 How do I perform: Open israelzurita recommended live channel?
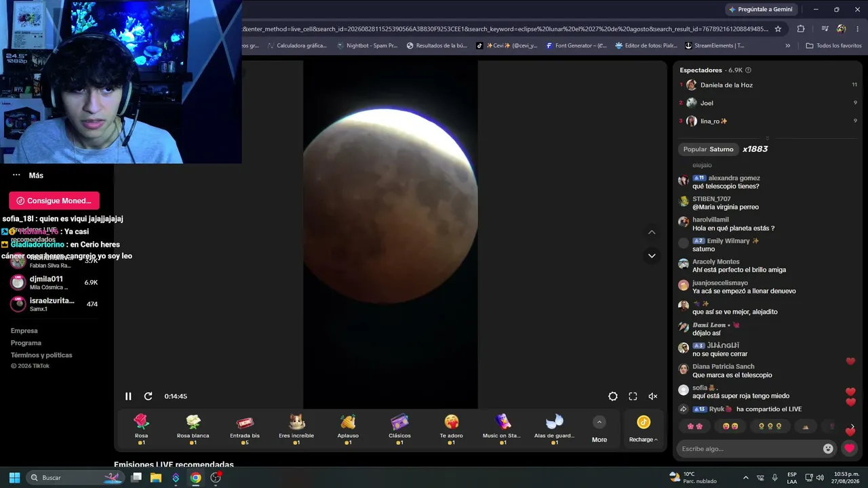[54, 304]
